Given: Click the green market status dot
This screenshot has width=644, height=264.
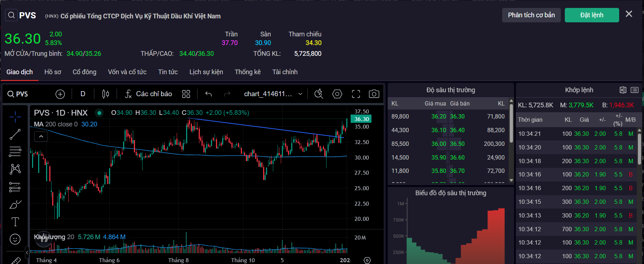Looking at the screenshot, I should coord(99,113).
